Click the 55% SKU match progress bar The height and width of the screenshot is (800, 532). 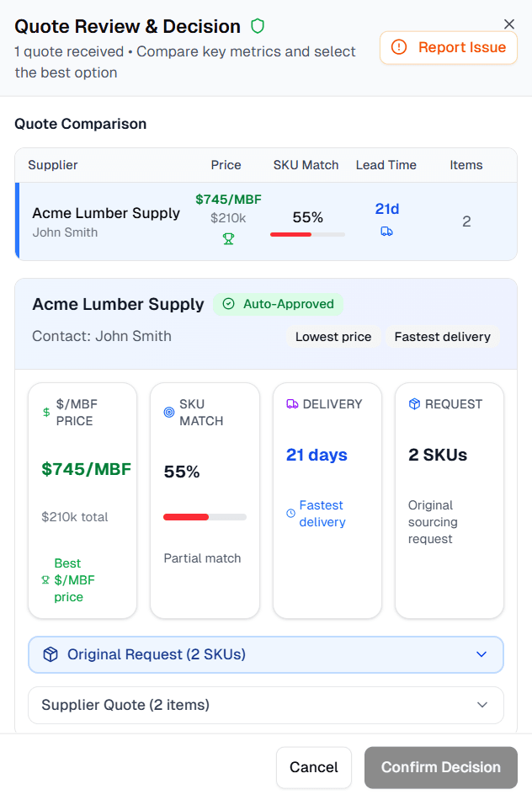(307, 235)
